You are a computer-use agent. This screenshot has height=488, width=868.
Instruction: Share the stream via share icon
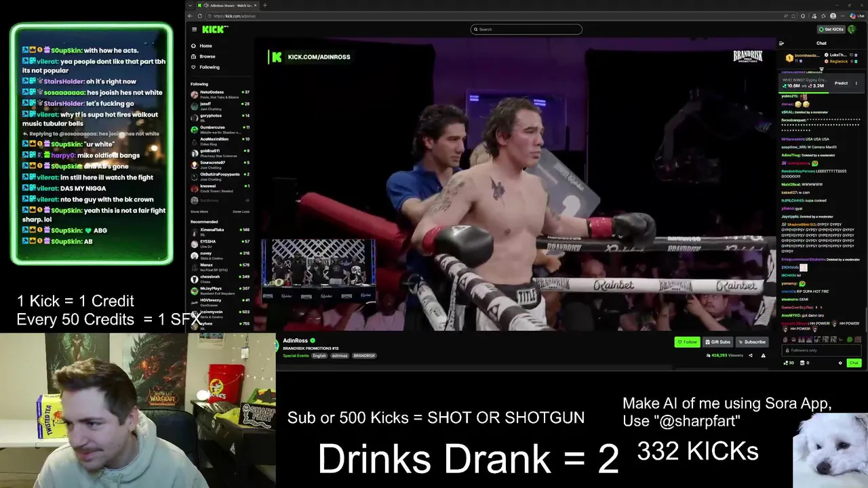pos(751,355)
